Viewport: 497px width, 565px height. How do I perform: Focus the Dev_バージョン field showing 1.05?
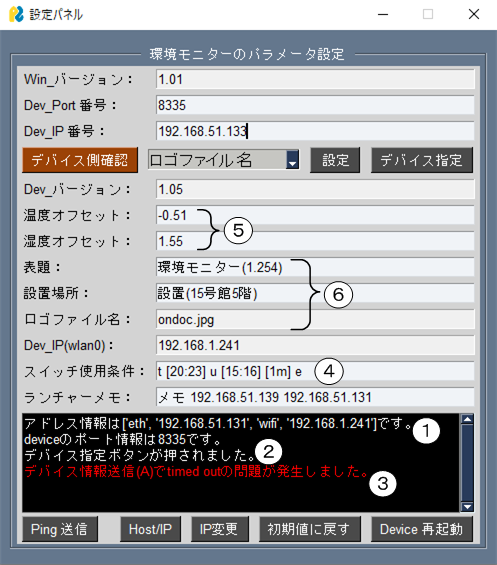pyautogui.click(x=315, y=189)
